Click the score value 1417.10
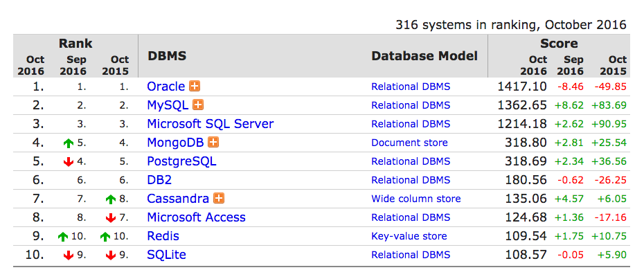Image resolution: width=644 pixels, height=270 pixels. pos(522,87)
